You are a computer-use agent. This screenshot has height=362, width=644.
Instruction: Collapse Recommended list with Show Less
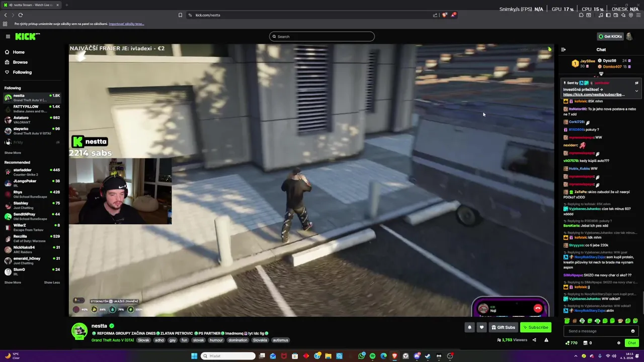click(52, 283)
